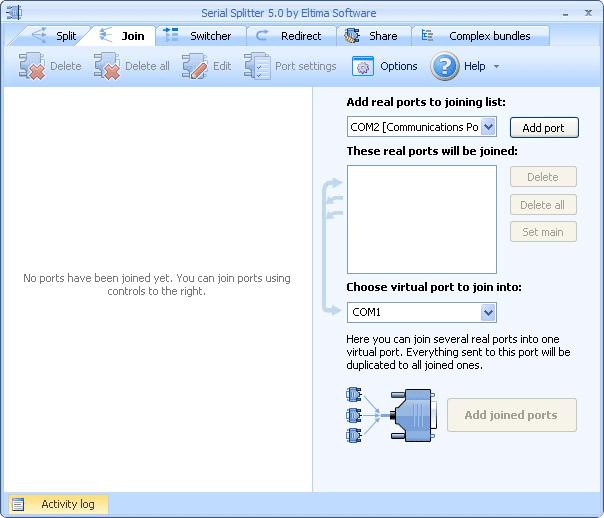Click the blue Help question mark icon
604x518 pixels.
click(445, 66)
